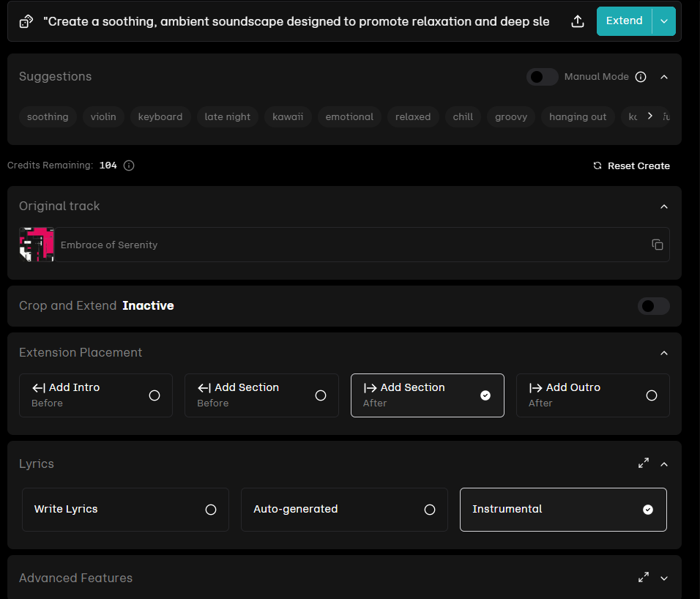Add the relaxed suggestion tag
Viewport: 700px width, 599px height.
[413, 117]
